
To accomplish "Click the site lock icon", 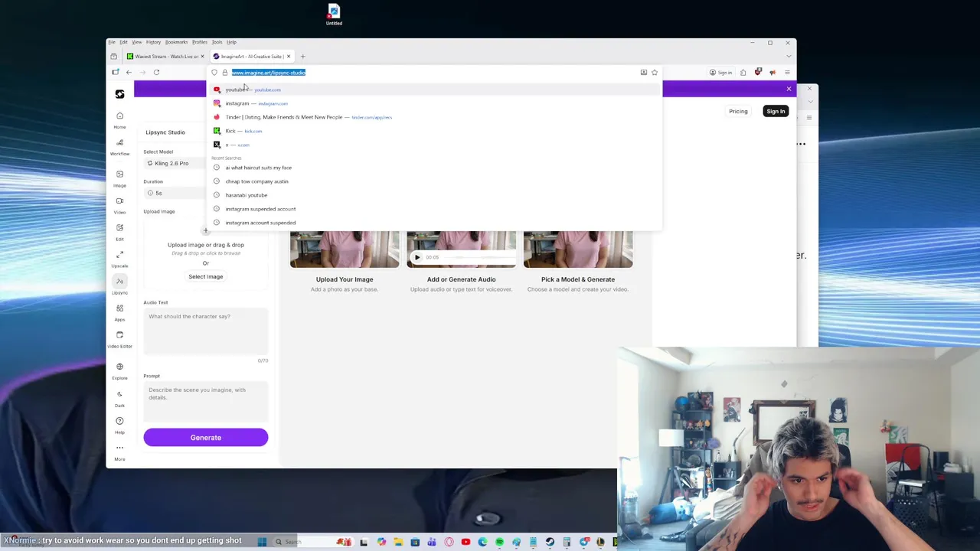I will pos(224,73).
